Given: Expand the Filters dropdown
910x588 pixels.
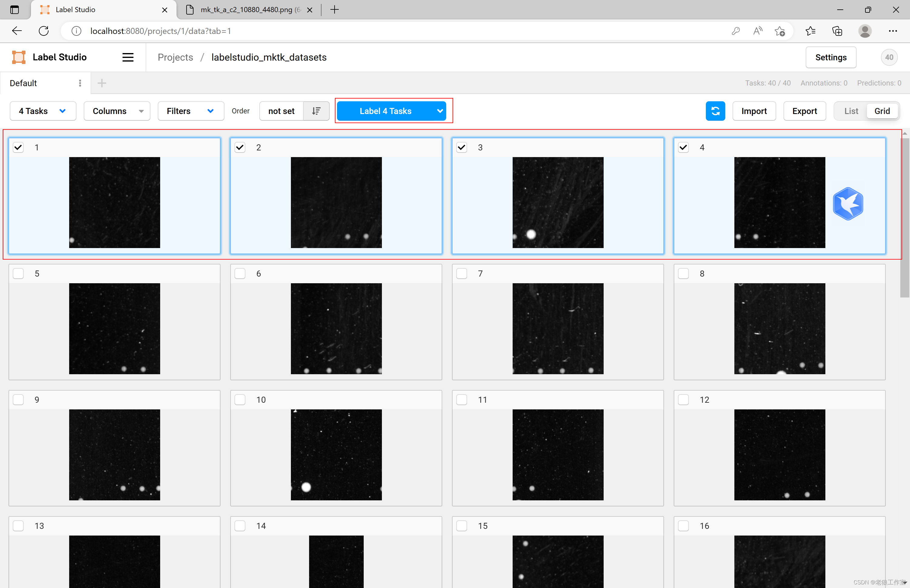Looking at the screenshot, I should [190, 111].
